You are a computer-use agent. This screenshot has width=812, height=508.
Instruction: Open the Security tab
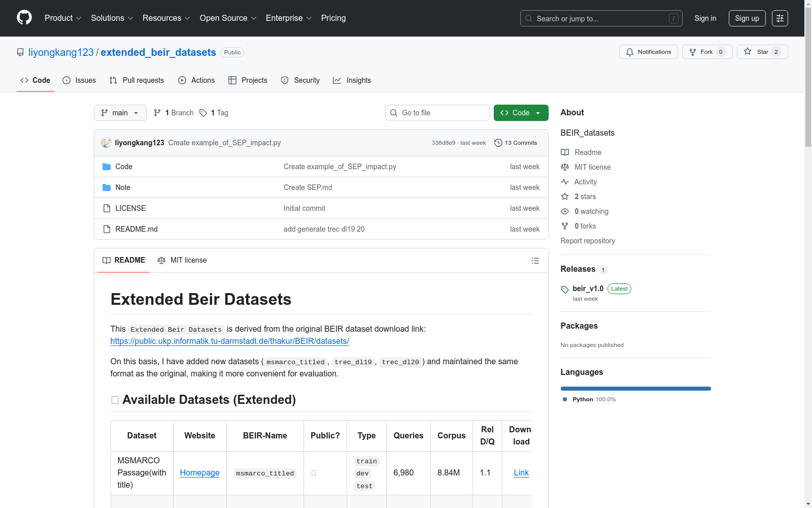(300, 80)
